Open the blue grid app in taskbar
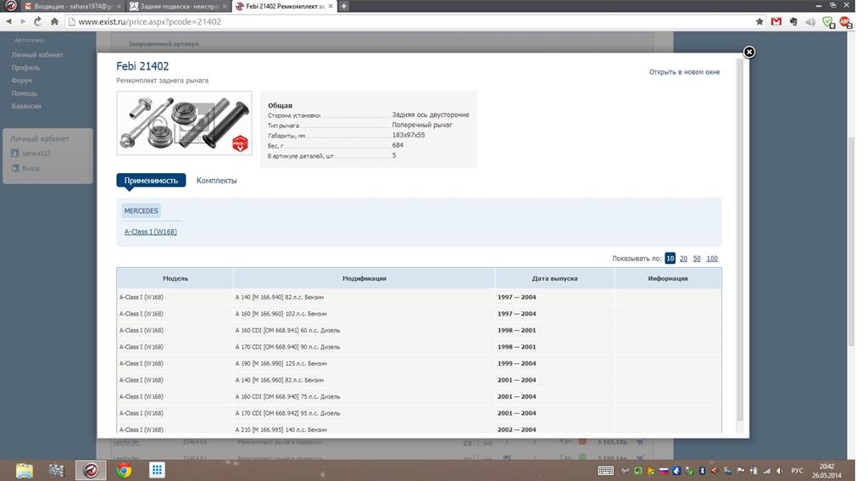Screen dimensions: 868x481 157,471
